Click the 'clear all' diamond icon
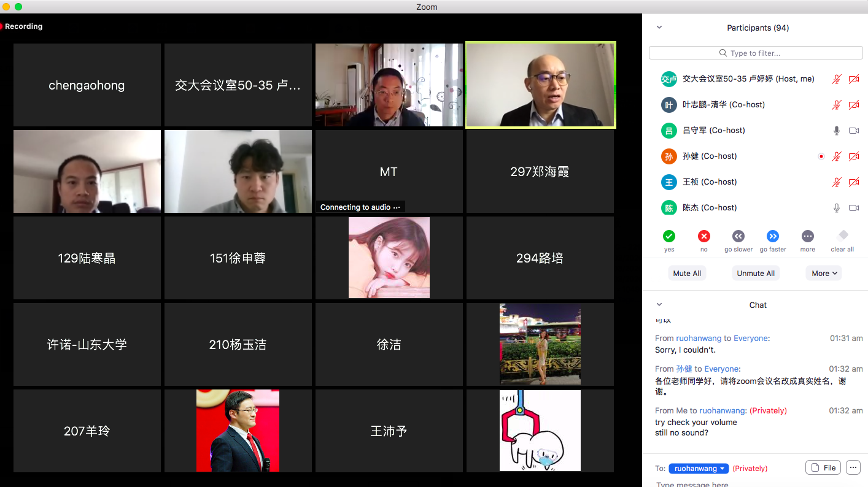 [843, 236]
